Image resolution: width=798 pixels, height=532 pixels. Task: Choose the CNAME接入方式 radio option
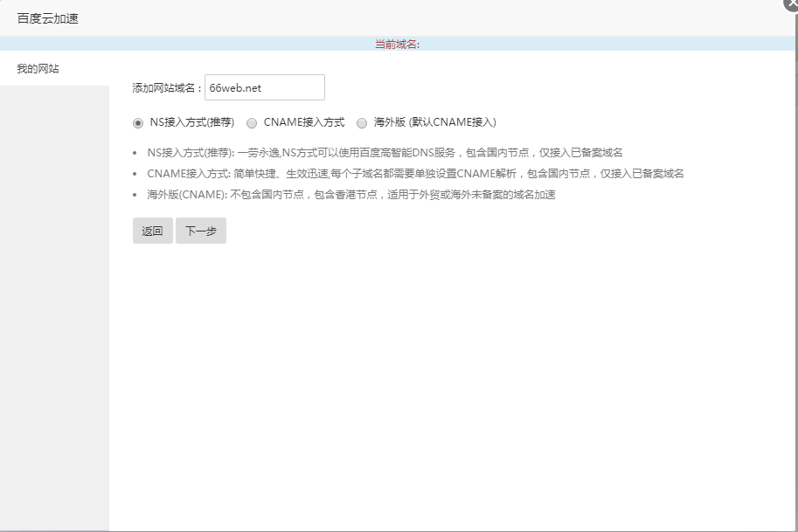252,122
